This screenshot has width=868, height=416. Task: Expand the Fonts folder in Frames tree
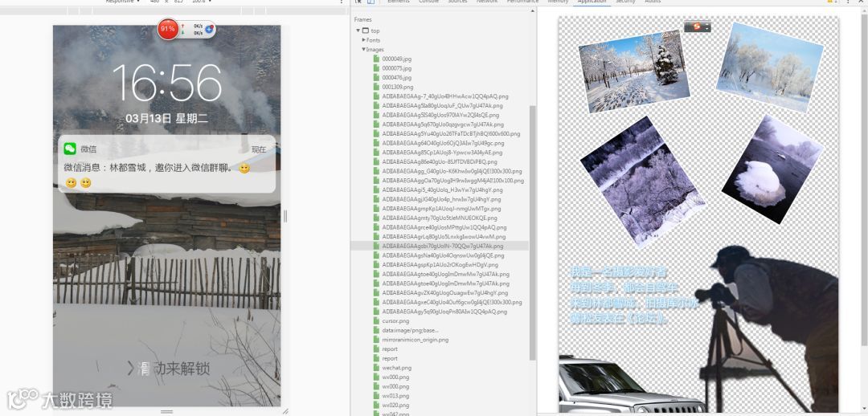tap(364, 40)
